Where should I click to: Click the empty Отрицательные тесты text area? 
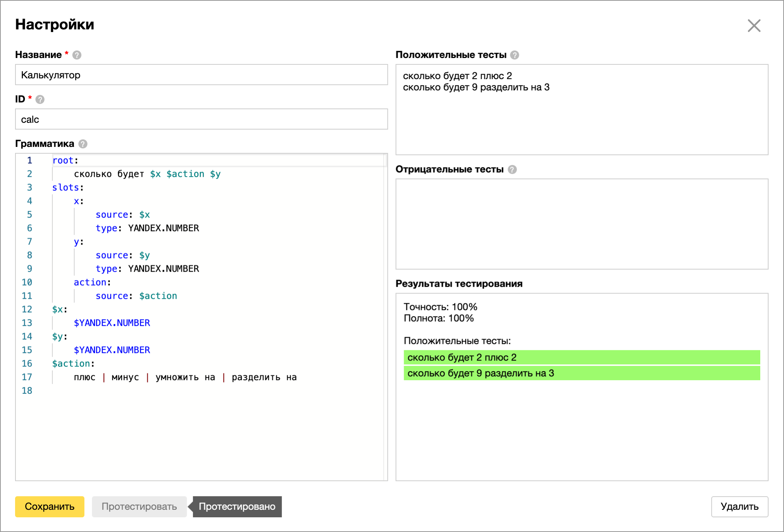pyautogui.click(x=582, y=224)
